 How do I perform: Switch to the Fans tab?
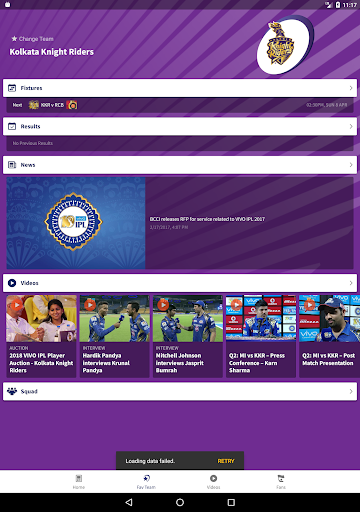(281, 482)
